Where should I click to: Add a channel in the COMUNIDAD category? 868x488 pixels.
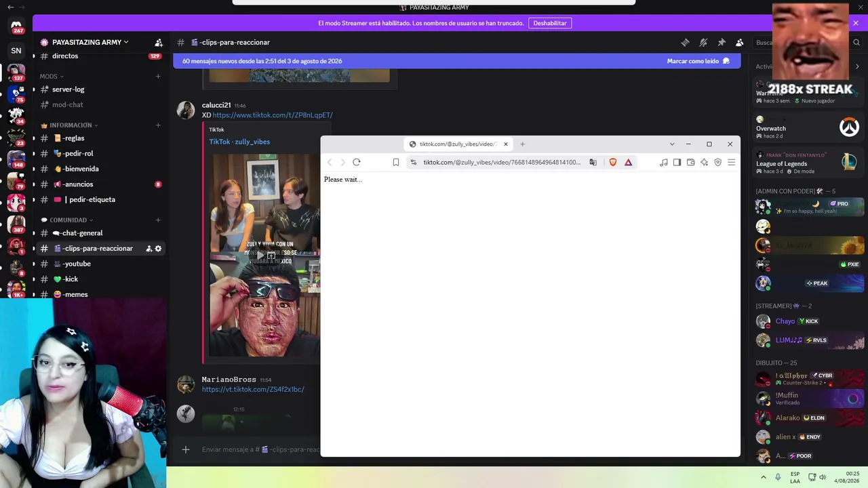[x=158, y=220]
